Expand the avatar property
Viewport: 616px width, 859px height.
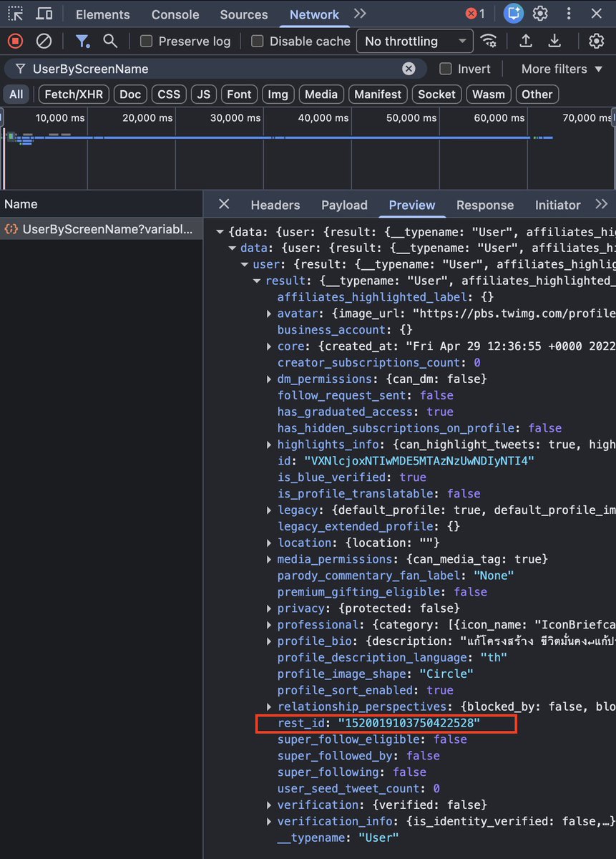pos(269,314)
